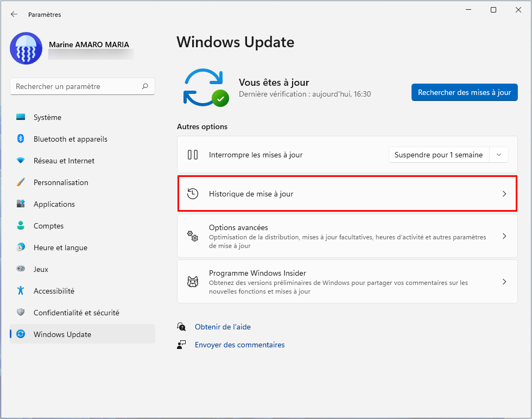Focus the Rechercher un paramètre field
The width and height of the screenshot is (532, 419).
tap(83, 86)
